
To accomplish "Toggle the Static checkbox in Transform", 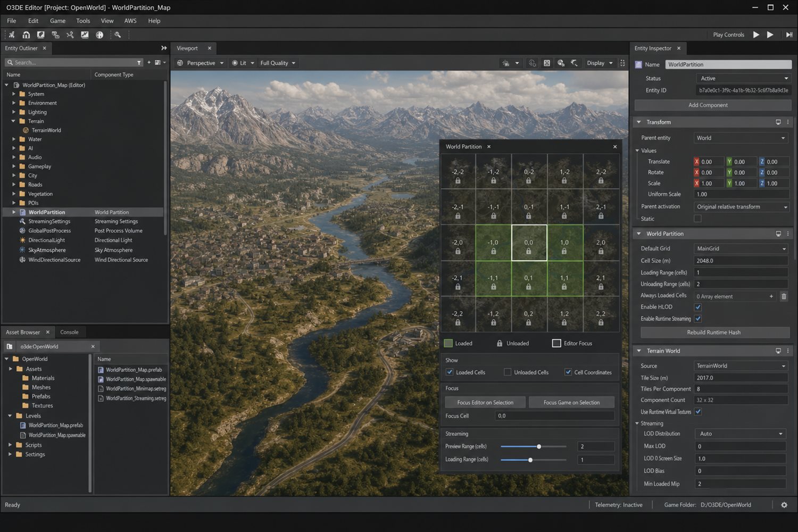I will (x=697, y=219).
